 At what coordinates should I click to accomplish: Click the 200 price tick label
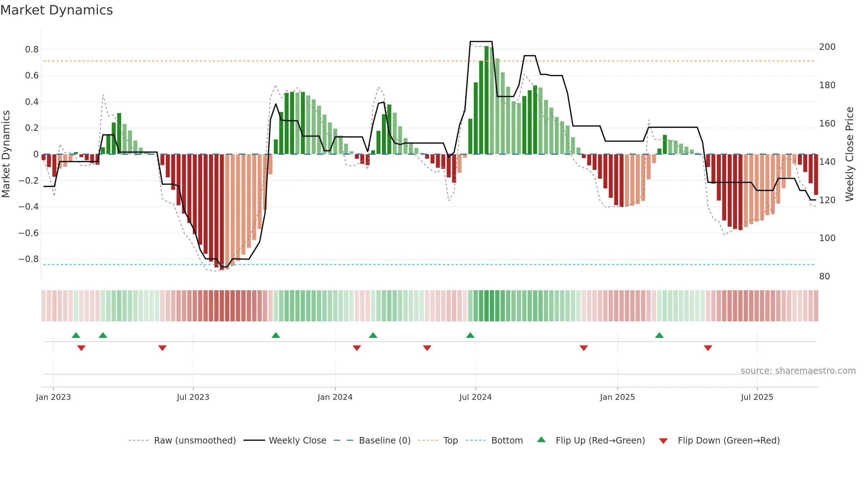827,47
